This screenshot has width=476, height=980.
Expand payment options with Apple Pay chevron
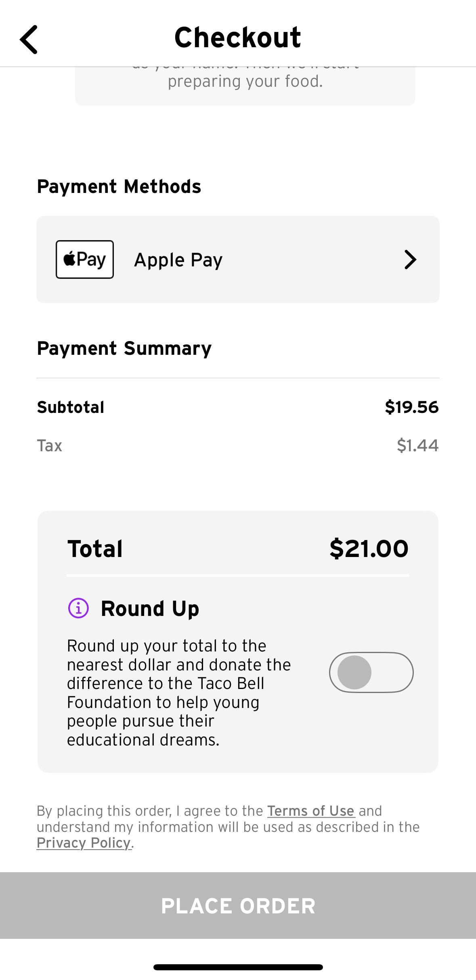pyautogui.click(x=410, y=260)
